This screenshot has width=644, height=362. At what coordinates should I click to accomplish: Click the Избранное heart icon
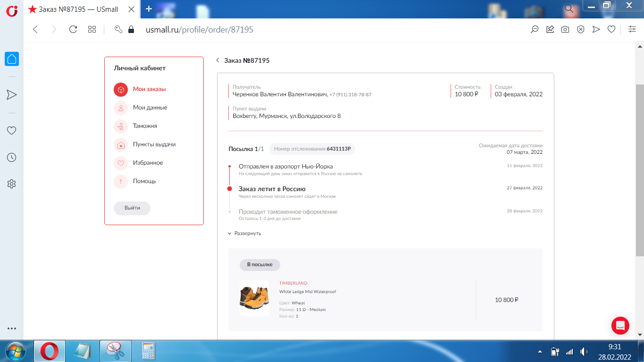click(x=121, y=163)
